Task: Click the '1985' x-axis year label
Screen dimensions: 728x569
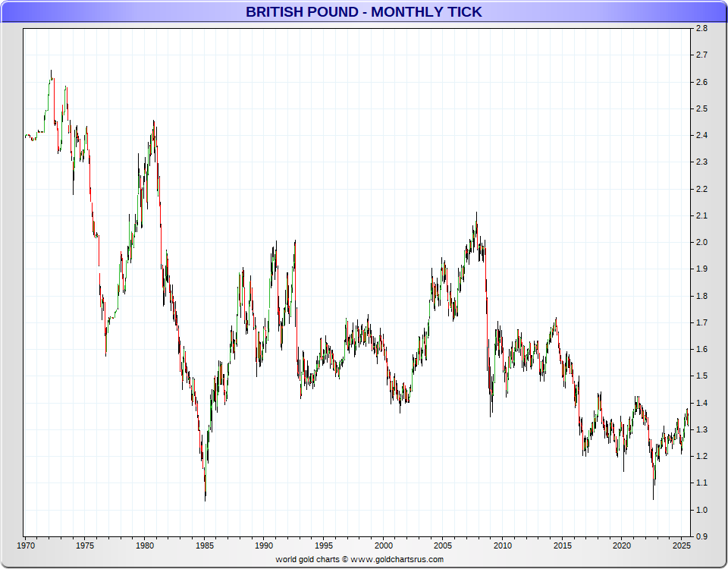Action: 205,545
